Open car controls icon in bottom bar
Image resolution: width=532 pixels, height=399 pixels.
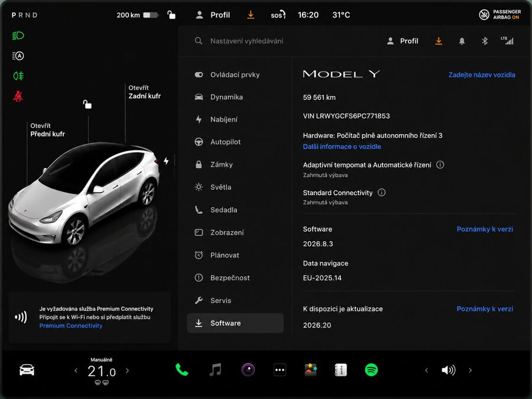coord(27,370)
